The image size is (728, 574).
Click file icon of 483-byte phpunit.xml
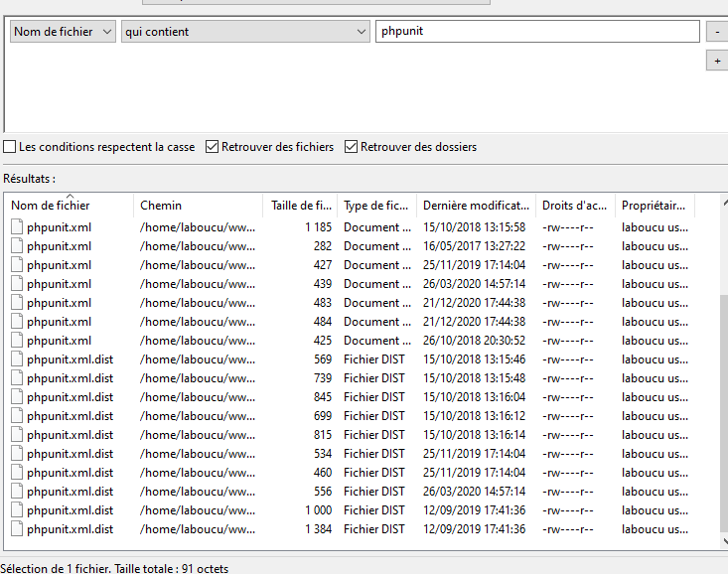click(17, 303)
